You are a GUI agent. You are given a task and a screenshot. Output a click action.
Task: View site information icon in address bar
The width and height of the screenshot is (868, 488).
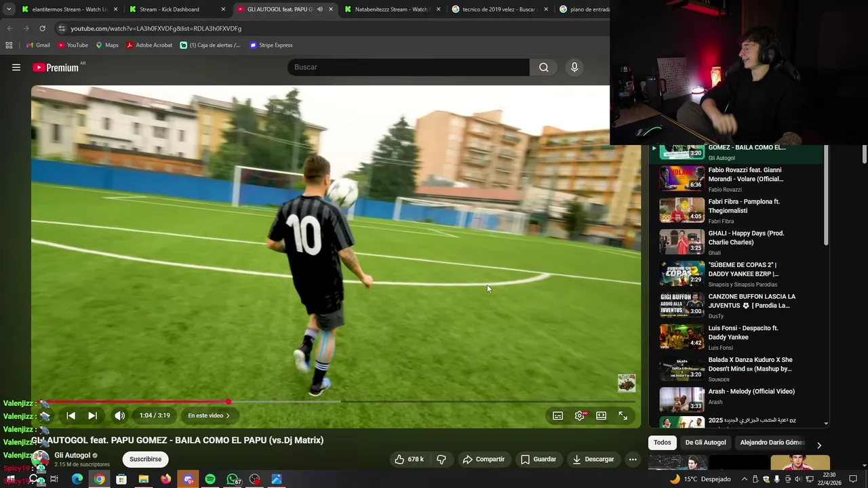[x=62, y=28]
